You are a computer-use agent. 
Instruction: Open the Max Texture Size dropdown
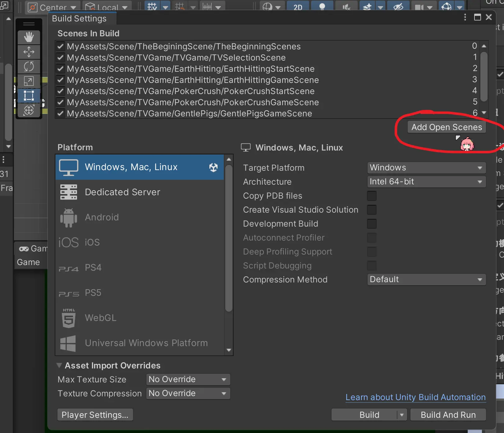click(188, 379)
